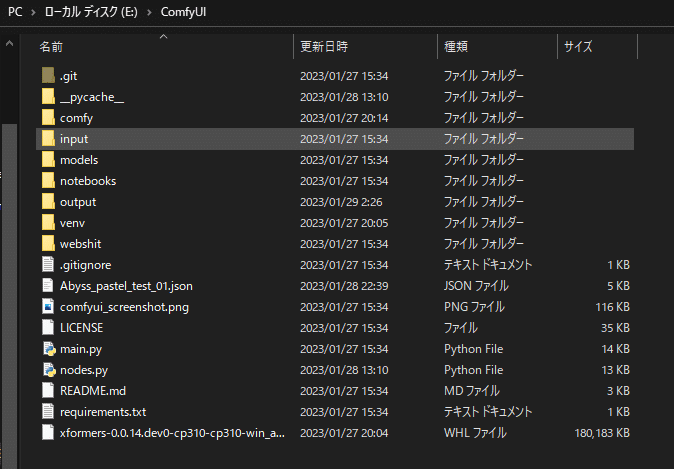Image resolution: width=674 pixels, height=469 pixels.
Task: Click the 35 KB size value
Action: [615, 328]
